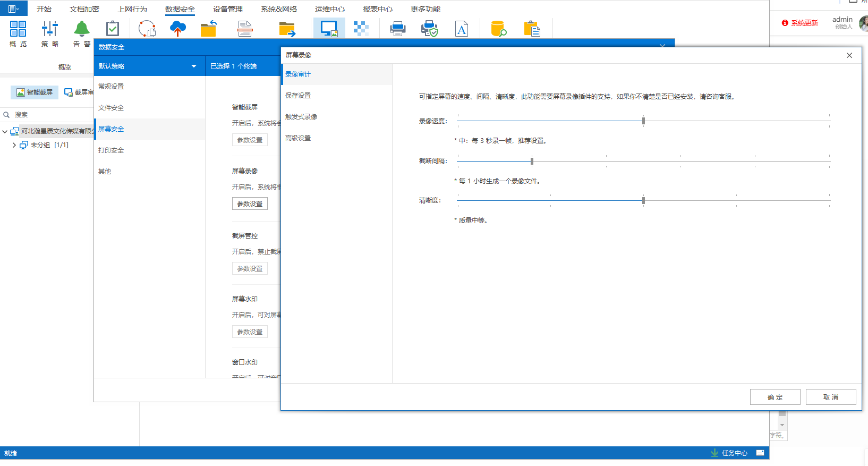The image size is (868, 466).
Task: Select the 触发式录像 tab
Action: (x=301, y=117)
